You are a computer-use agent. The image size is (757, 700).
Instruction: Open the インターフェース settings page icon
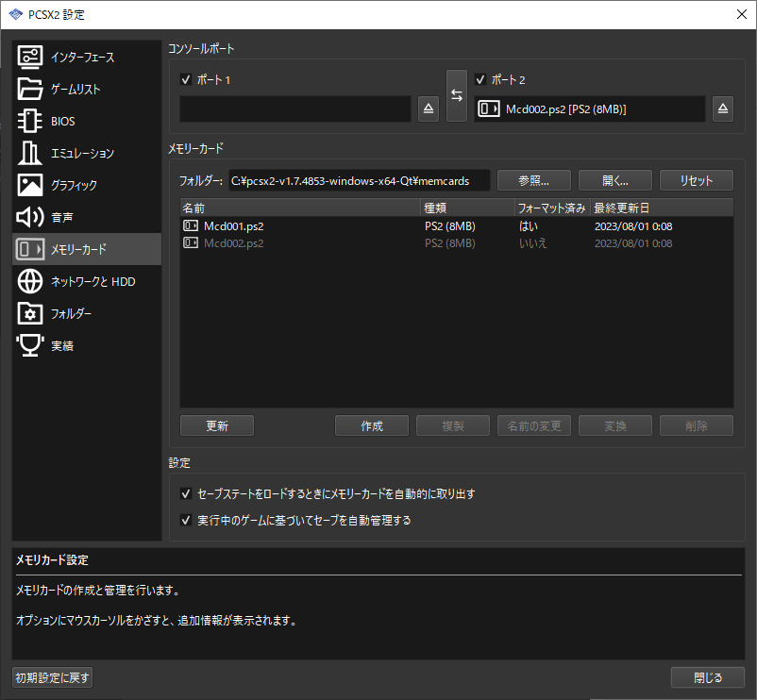pos(28,57)
